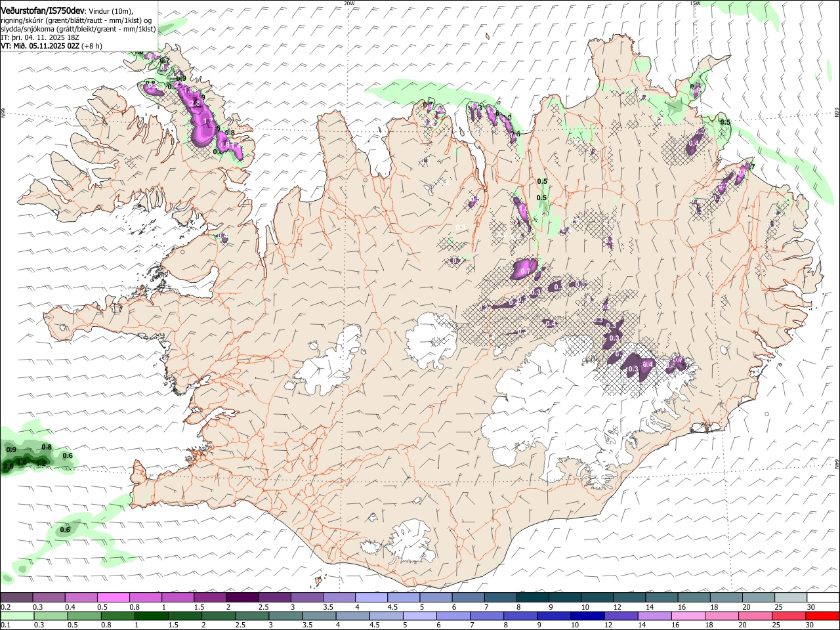Viewport: 840px width, 630px height.
Task: Click the 1.2 value in the offshore green rain cell
Action: [x=41, y=463]
